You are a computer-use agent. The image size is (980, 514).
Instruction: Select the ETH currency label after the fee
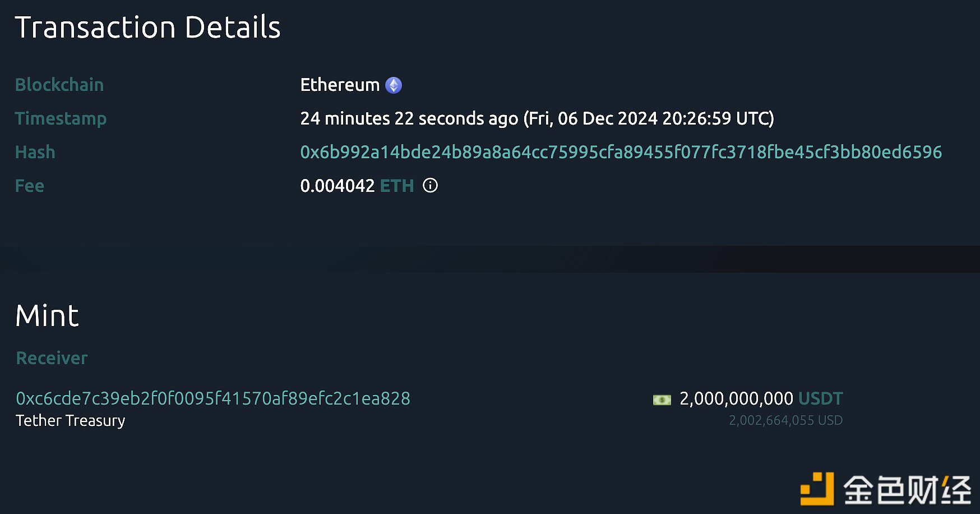coord(397,186)
